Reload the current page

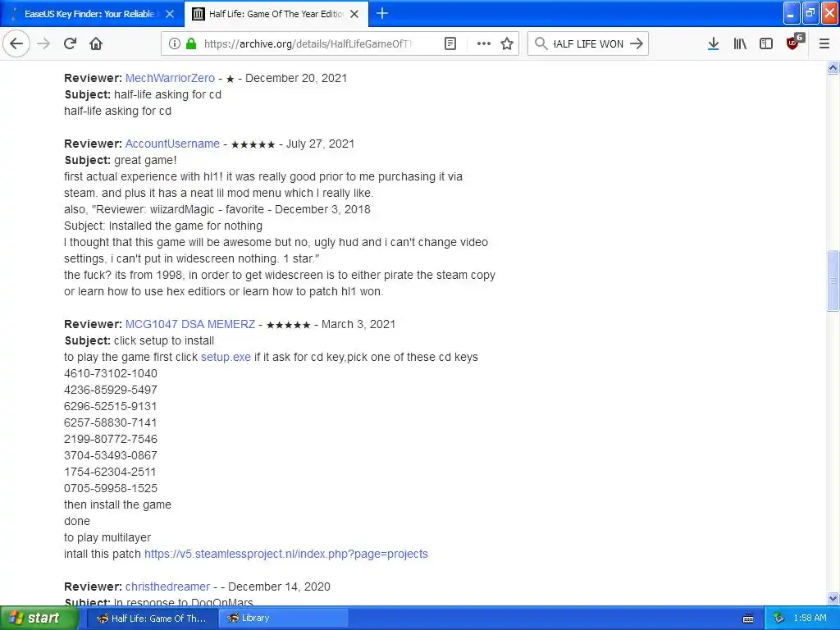click(70, 43)
